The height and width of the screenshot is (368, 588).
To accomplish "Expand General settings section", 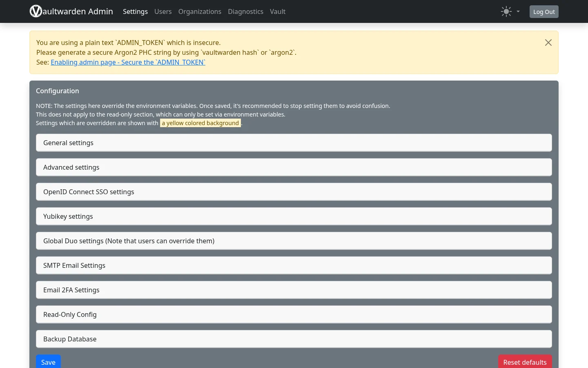I will point(294,143).
